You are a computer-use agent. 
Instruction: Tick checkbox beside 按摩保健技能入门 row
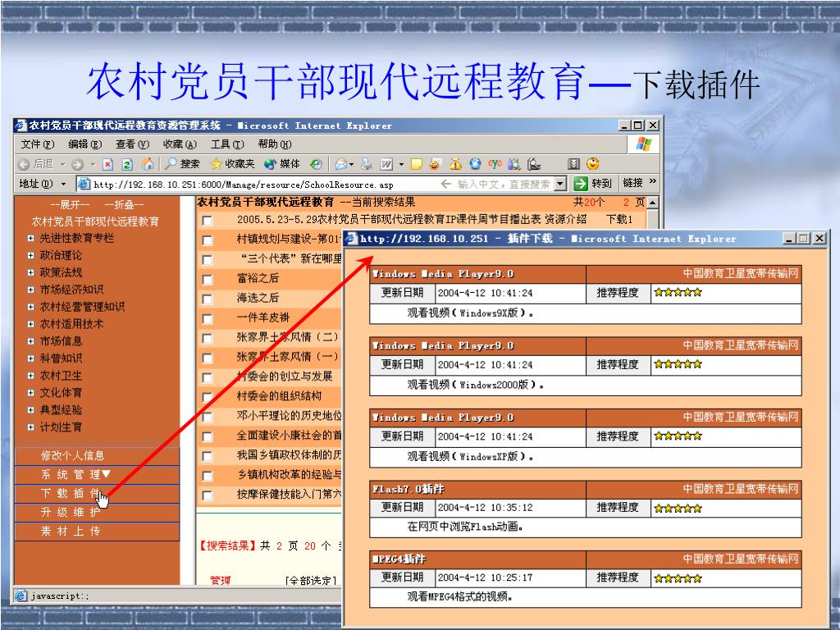[x=208, y=495]
